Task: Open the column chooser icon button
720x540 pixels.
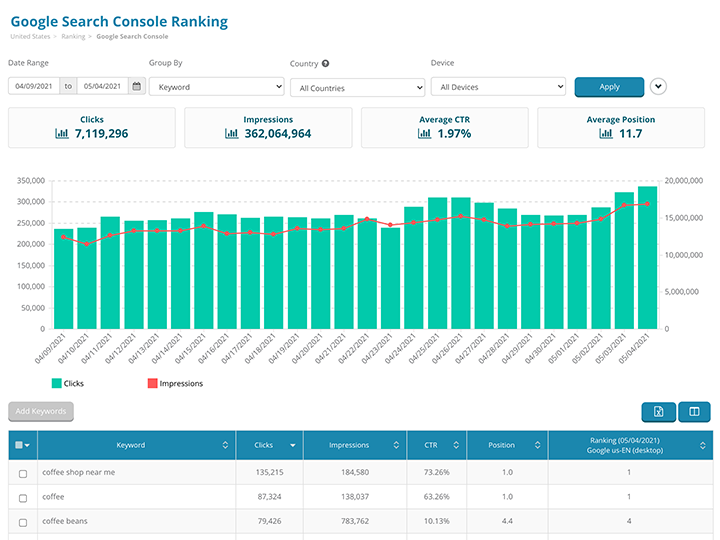Action: click(694, 412)
